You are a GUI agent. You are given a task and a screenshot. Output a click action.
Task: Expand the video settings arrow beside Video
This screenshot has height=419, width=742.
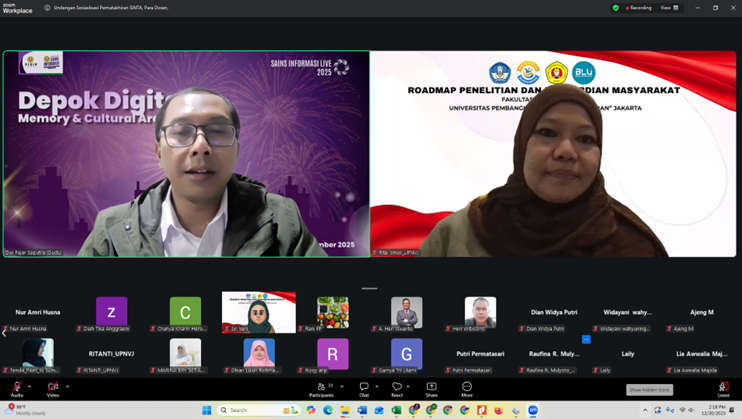(67, 385)
